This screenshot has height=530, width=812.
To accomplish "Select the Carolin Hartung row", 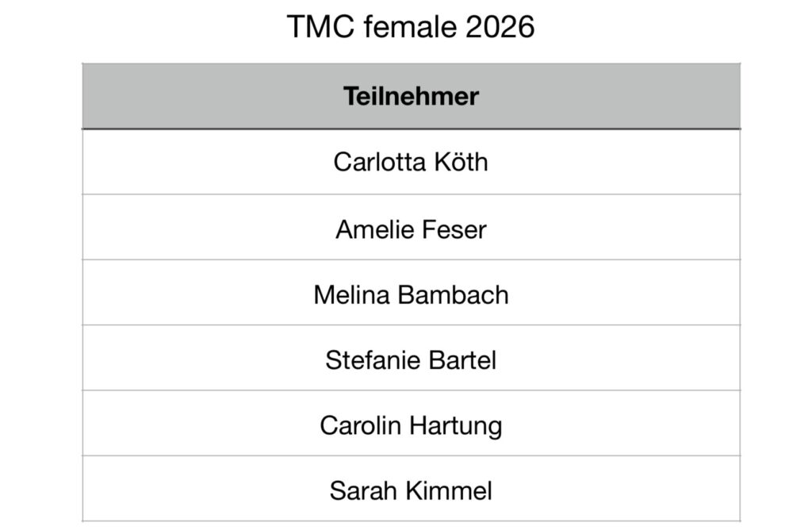I will pyautogui.click(x=412, y=423).
